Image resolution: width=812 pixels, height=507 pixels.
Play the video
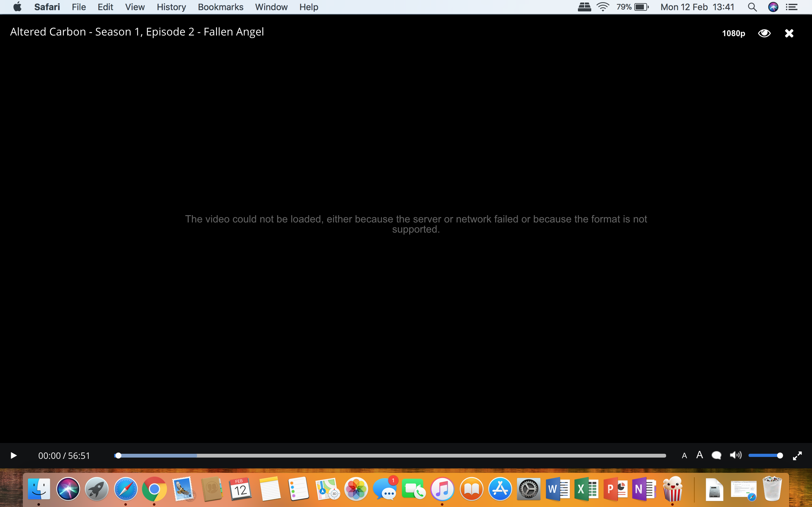click(13, 455)
